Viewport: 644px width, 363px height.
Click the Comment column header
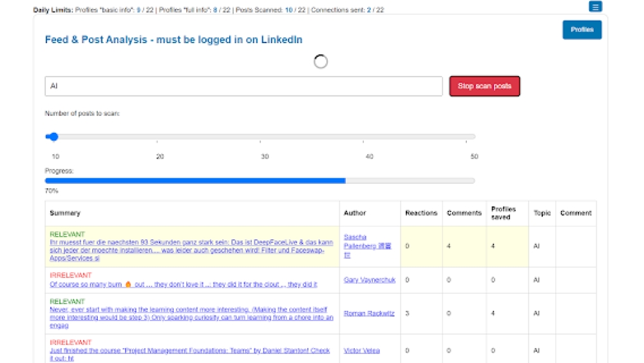(x=576, y=213)
